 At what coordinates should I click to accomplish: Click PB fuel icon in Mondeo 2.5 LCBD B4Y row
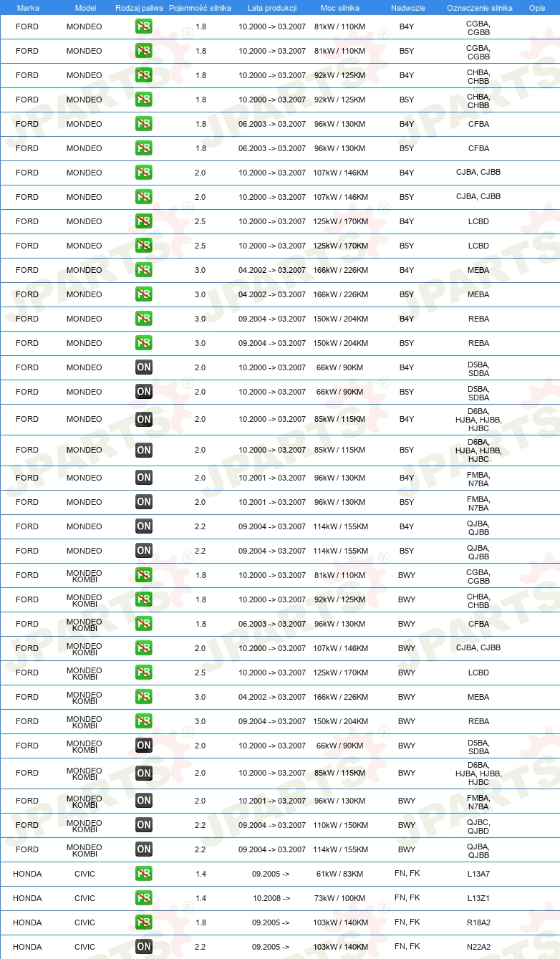pyautogui.click(x=144, y=222)
